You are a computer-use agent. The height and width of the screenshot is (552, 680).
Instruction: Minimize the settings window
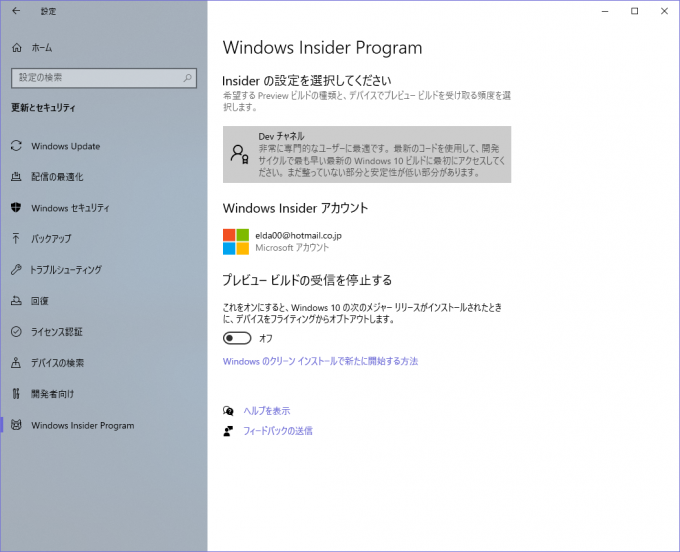coord(605,11)
